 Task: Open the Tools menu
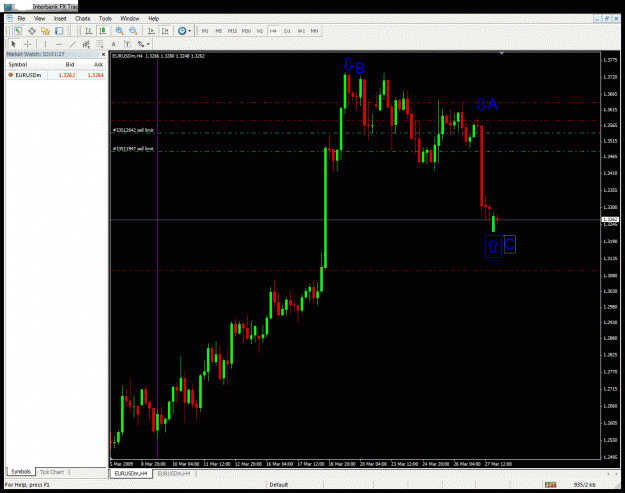pos(105,19)
